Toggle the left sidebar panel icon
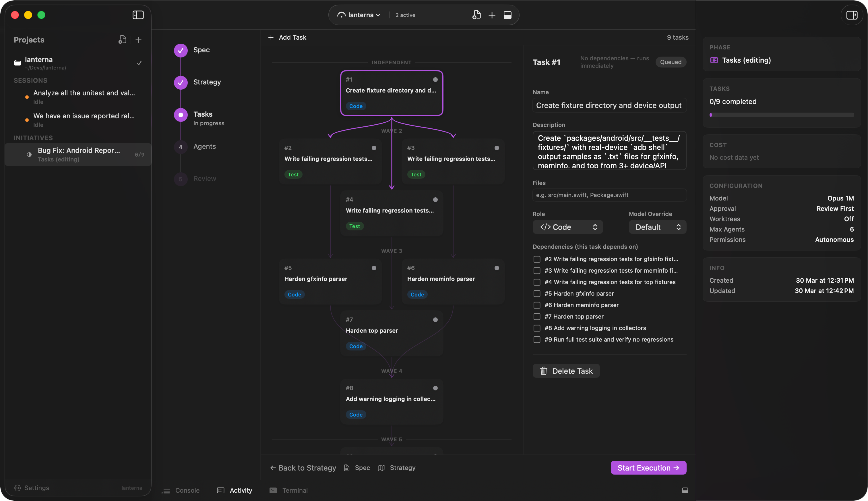Image resolution: width=868 pixels, height=501 pixels. [138, 15]
